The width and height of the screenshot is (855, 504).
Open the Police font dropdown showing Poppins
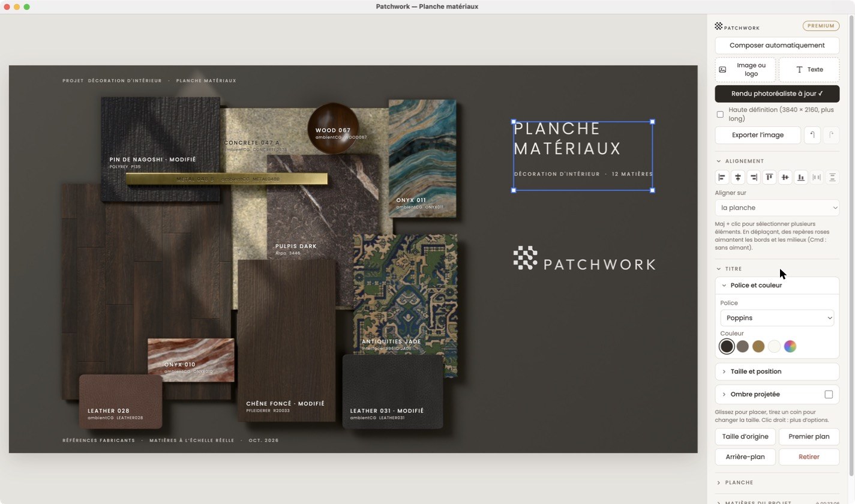tap(777, 318)
